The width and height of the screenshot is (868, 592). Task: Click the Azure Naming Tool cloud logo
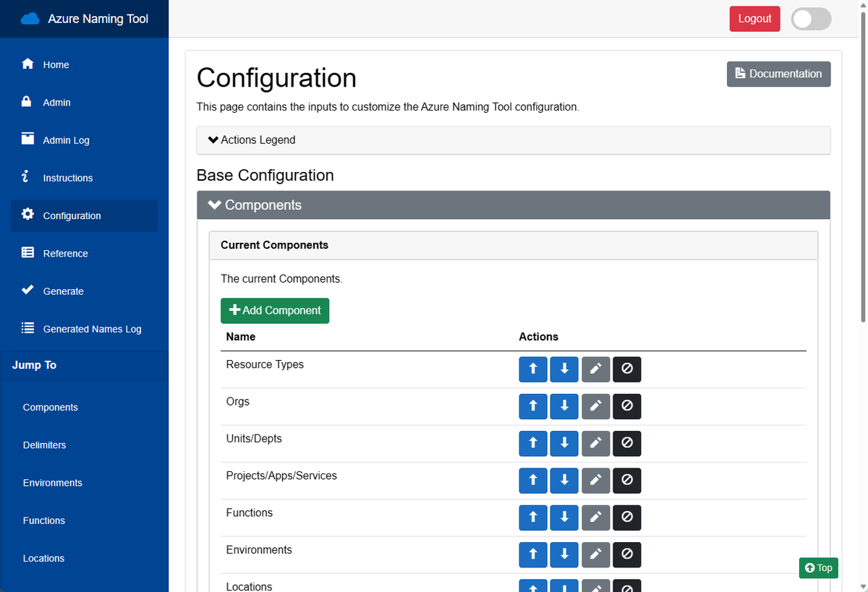[x=30, y=19]
